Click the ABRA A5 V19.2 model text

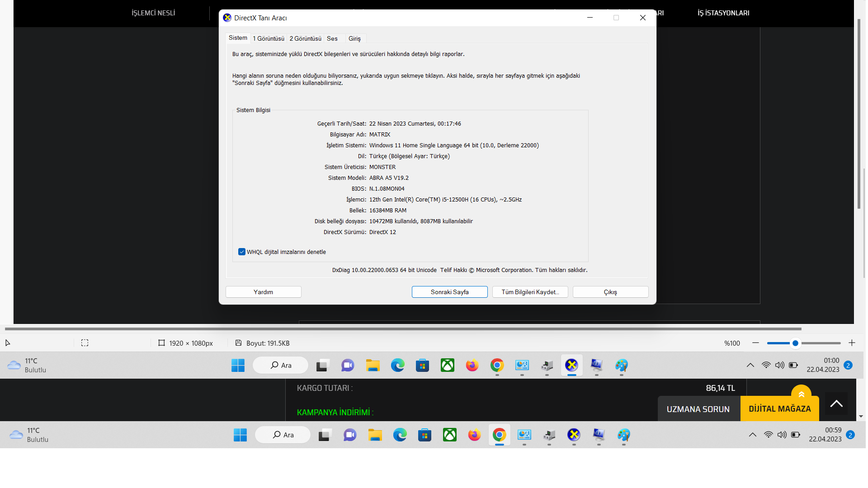point(389,178)
